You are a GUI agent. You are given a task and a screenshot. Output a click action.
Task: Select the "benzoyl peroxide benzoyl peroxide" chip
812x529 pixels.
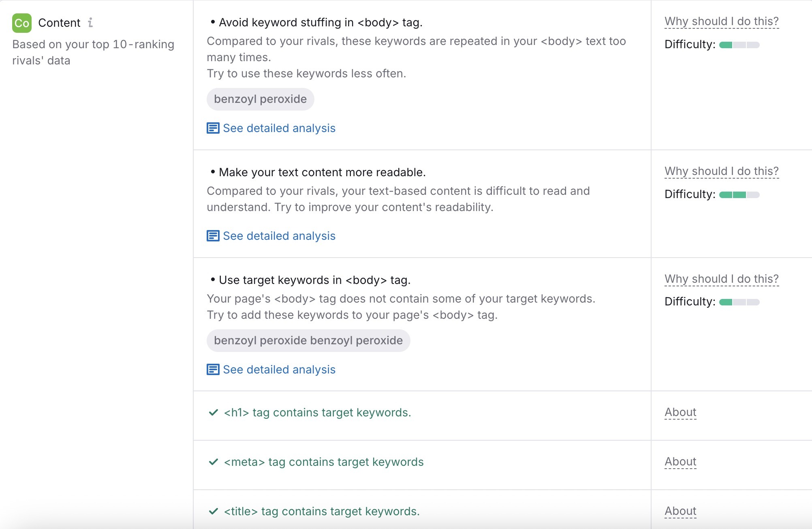click(x=309, y=340)
